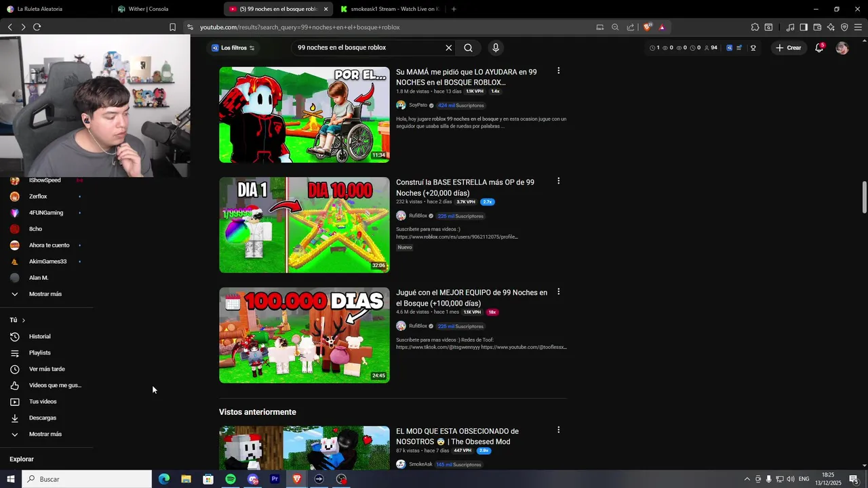Click the page vertical scrollbar thumb

coord(864,197)
